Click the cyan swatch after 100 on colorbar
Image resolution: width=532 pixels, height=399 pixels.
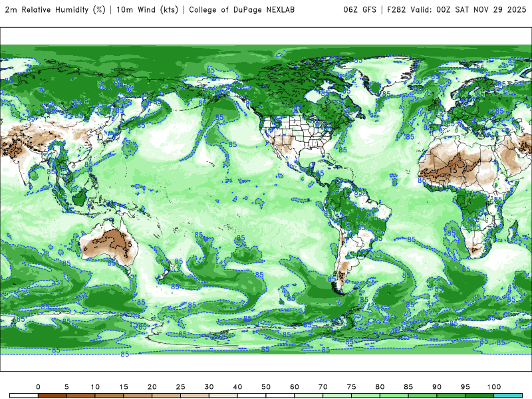pos(508,396)
